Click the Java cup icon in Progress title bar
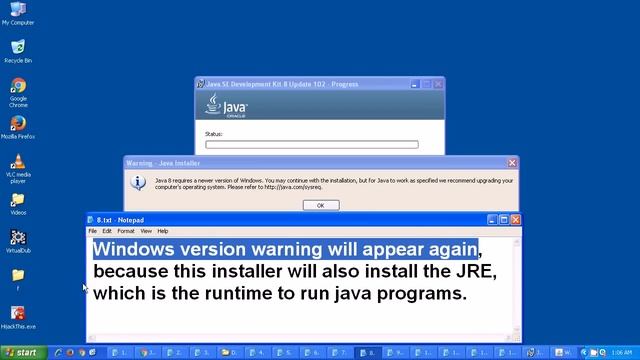Viewport: 640px width, 360px height. [x=200, y=84]
